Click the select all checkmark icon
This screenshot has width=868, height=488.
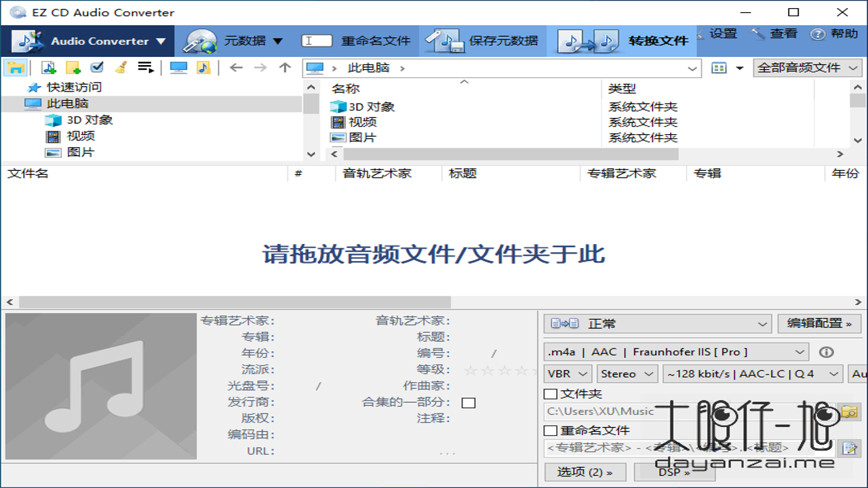tap(96, 67)
